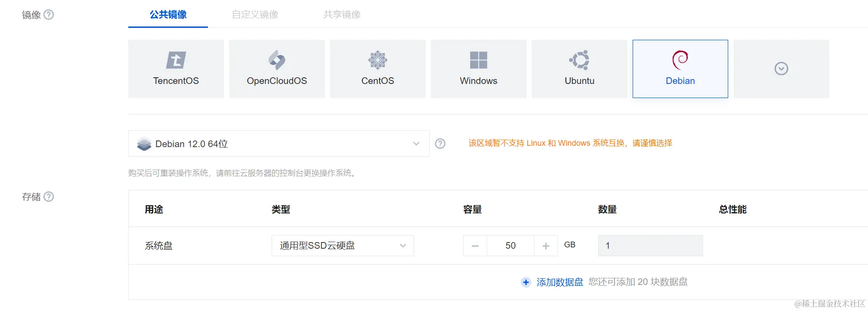This screenshot has width=868, height=311.
Task: Click the GB unit label
Action: tap(570, 245)
